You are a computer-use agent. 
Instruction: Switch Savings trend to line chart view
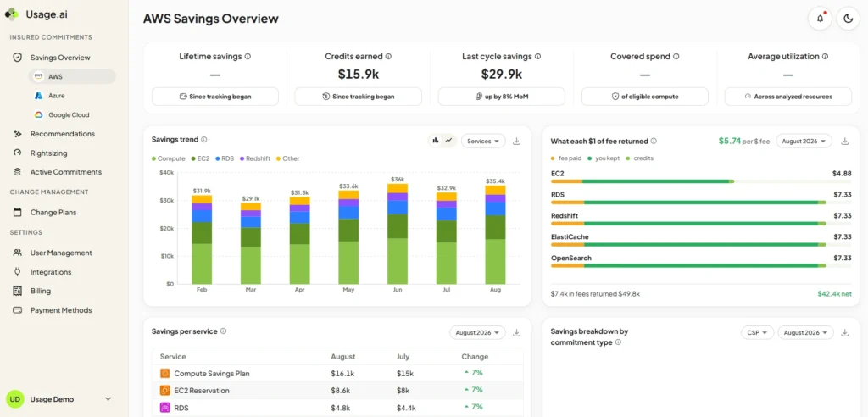tap(448, 141)
